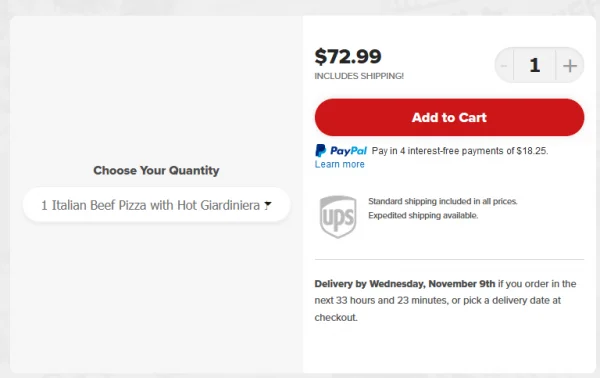Viewport: 600px width, 378px height.
Task: Click the UPS shield logo
Action: (x=338, y=217)
